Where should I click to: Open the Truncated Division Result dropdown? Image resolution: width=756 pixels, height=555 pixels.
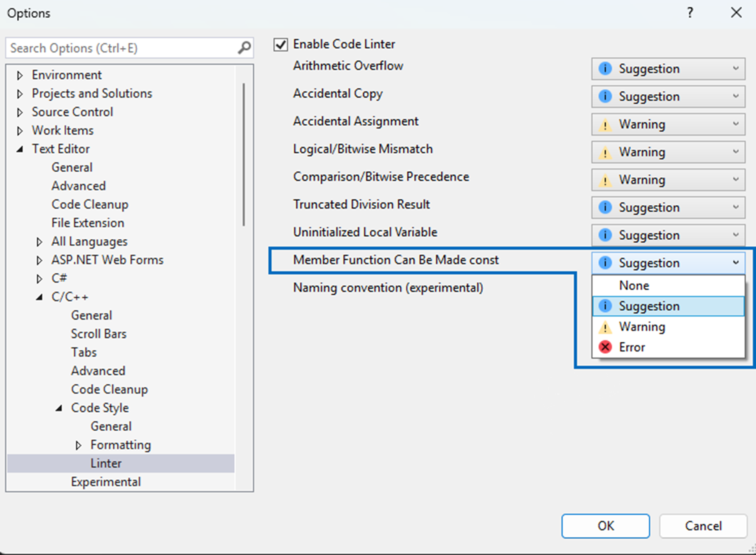pyautogui.click(x=668, y=207)
